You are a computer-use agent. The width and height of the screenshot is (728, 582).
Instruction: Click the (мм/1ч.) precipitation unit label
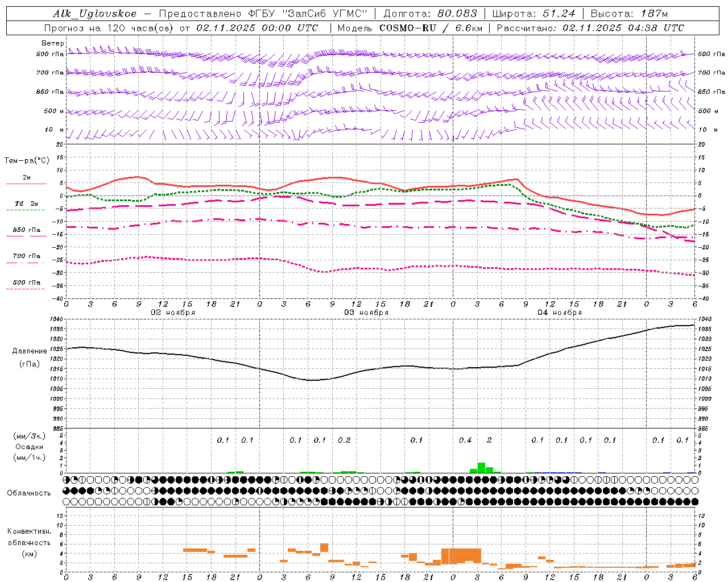(x=29, y=458)
